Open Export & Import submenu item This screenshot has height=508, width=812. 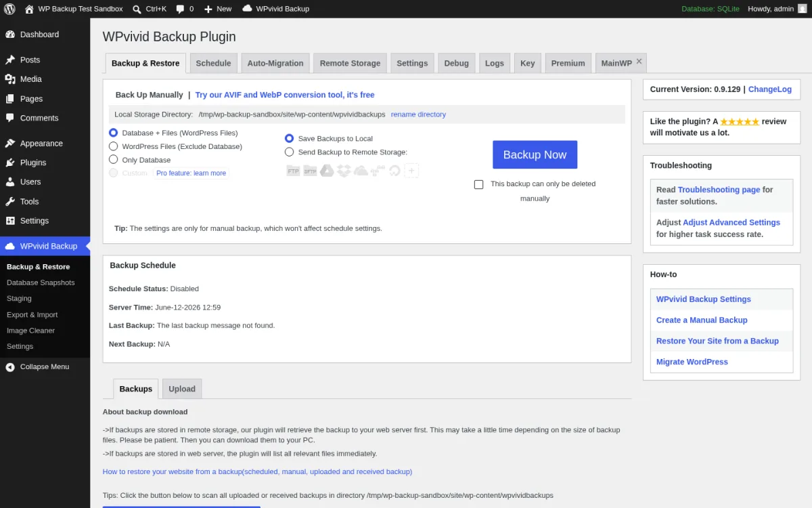click(x=32, y=315)
